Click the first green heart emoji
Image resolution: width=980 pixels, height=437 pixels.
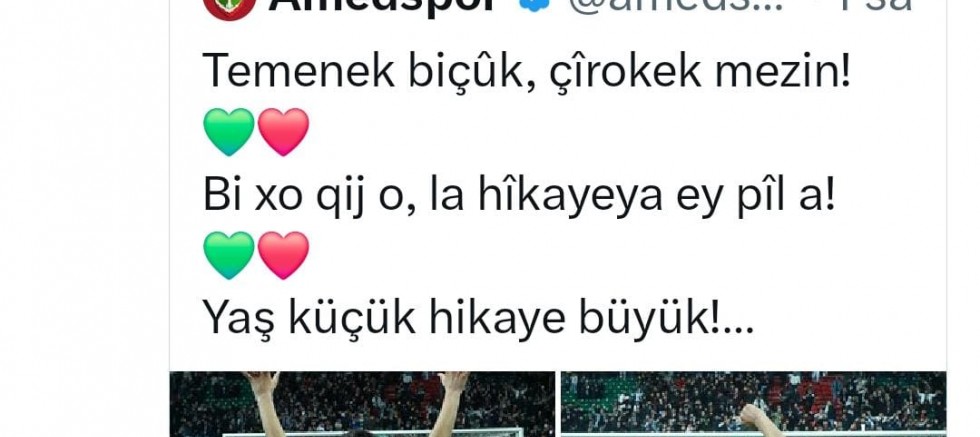click(x=229, y=132)
